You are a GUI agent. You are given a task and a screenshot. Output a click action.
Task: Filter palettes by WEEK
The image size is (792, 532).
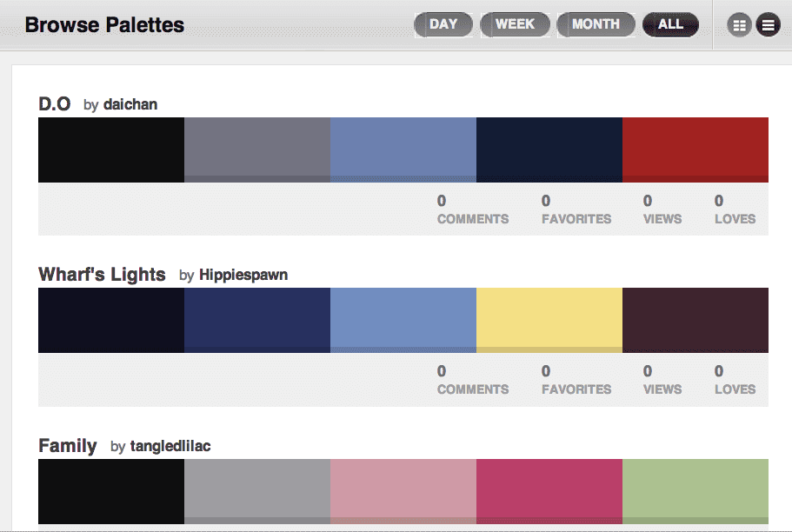[x=515, y=24]
